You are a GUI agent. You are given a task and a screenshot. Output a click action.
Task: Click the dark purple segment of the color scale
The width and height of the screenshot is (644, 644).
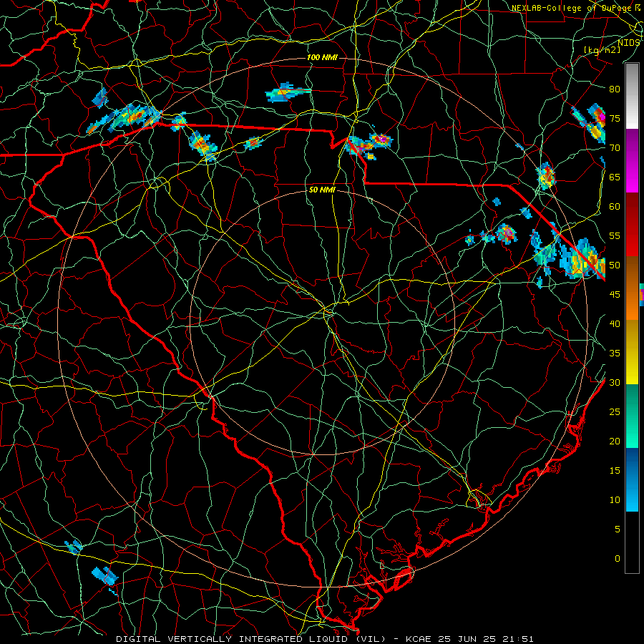coord(632,145)
